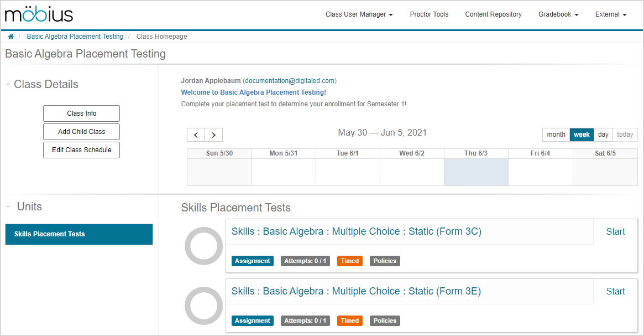Open Proctor Tools menu item
The height and width of the screenshot is (336, 644).
[x=429, y=14]
